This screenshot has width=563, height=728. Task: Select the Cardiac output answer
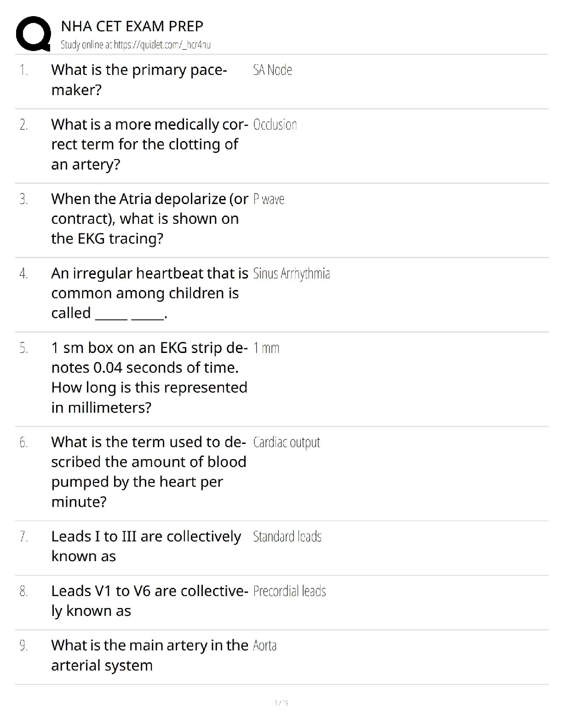[287, 442]
